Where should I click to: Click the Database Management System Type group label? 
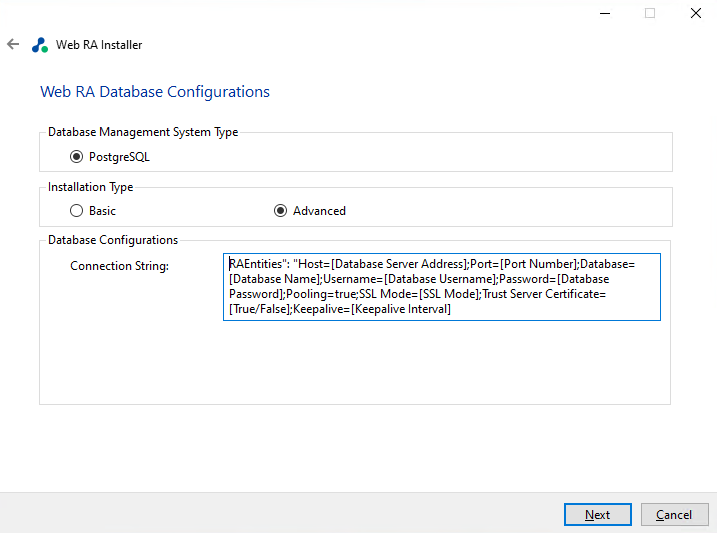[x=143, y=132]
